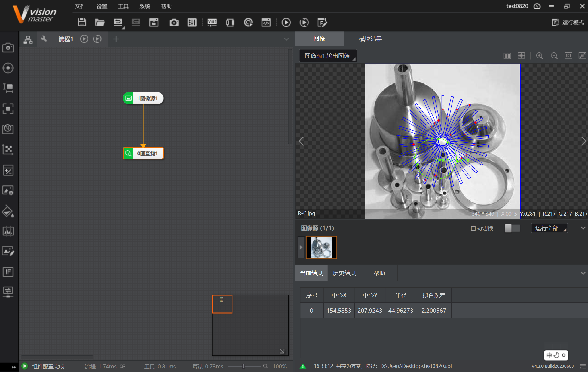The height and width of the screenshot is (372, 588).
Task: Click the green run status icon
Action: (24, 366)
